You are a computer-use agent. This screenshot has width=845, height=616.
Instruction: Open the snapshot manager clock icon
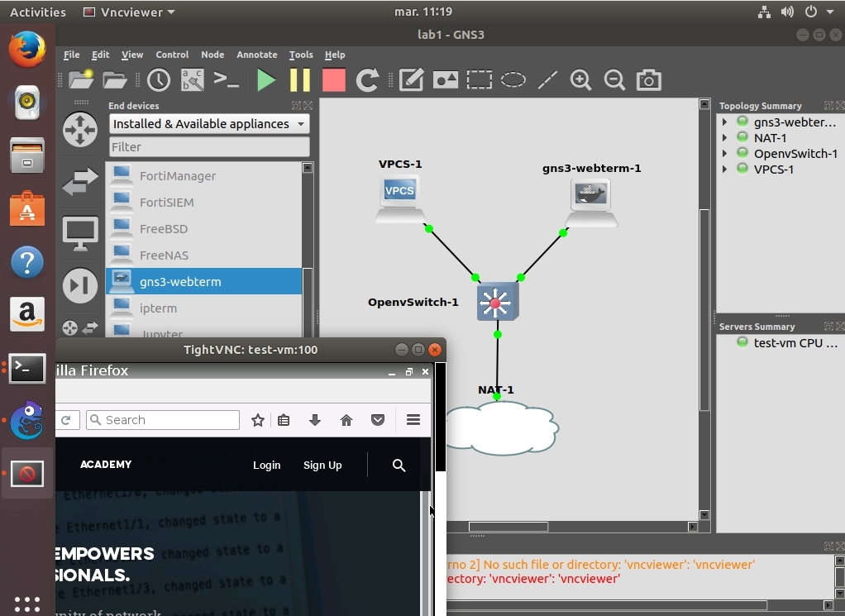pyautogui.click(x=159, y=79)
